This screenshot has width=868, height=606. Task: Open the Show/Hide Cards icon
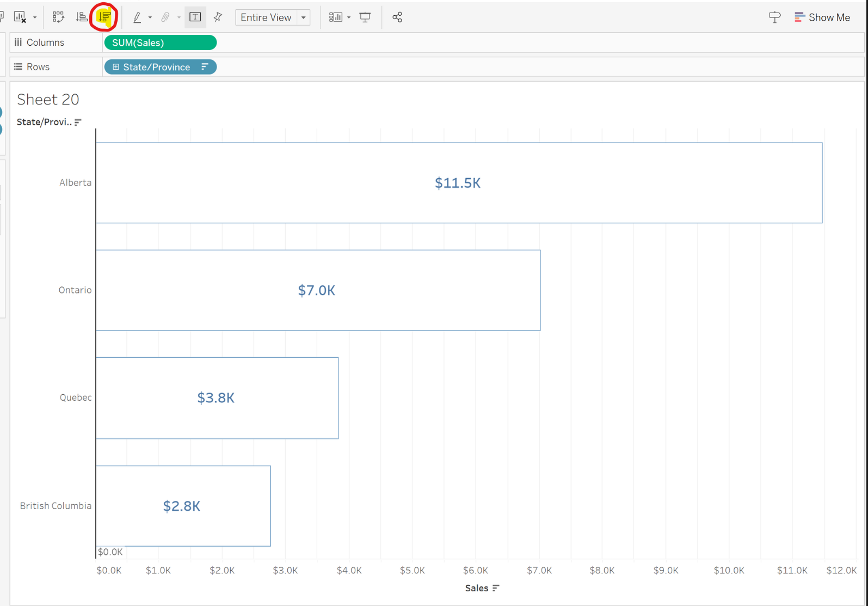335,17
